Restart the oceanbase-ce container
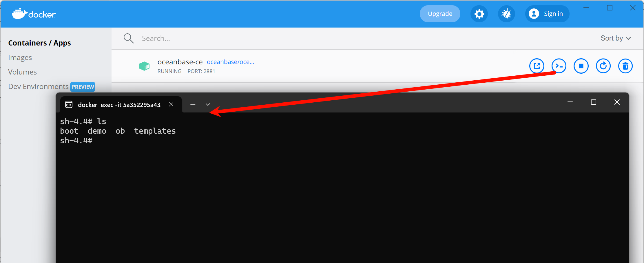The image size is (644, 263). tap(603, 66)
